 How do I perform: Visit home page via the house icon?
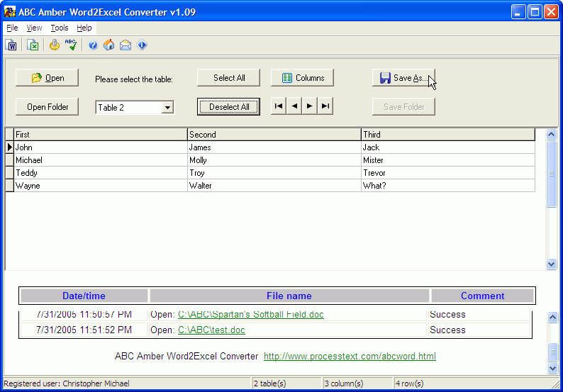[108, 45]
